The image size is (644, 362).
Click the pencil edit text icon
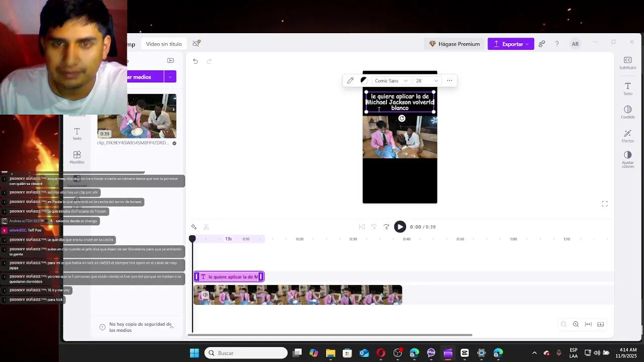point(350,80)
